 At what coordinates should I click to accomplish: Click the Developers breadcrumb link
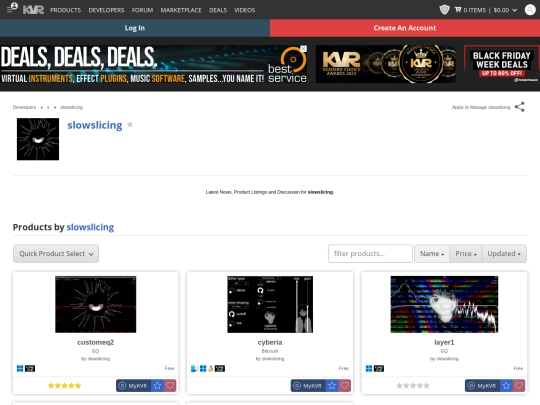(24, 107)
